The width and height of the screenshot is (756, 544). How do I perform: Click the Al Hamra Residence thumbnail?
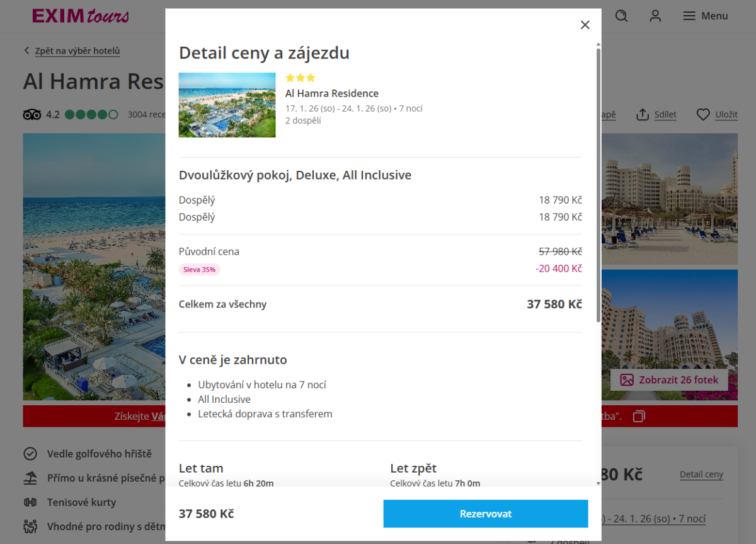(227, 105)
